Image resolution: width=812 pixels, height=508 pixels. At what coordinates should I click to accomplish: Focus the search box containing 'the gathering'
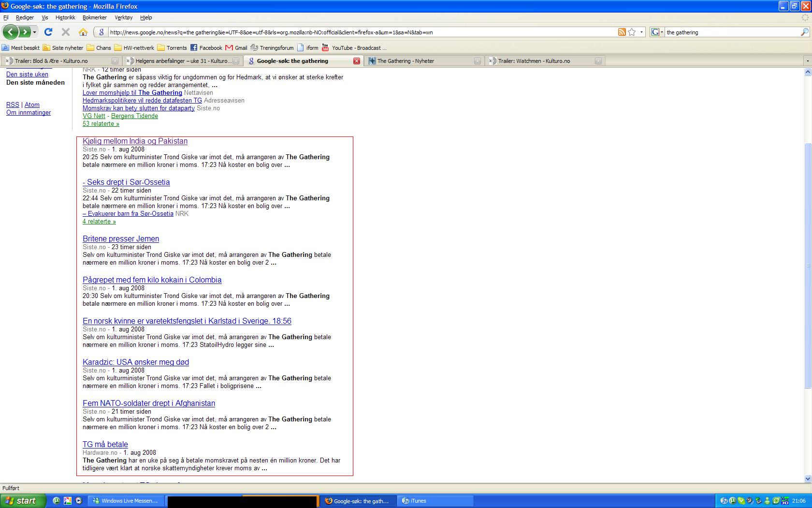(732, 32)
